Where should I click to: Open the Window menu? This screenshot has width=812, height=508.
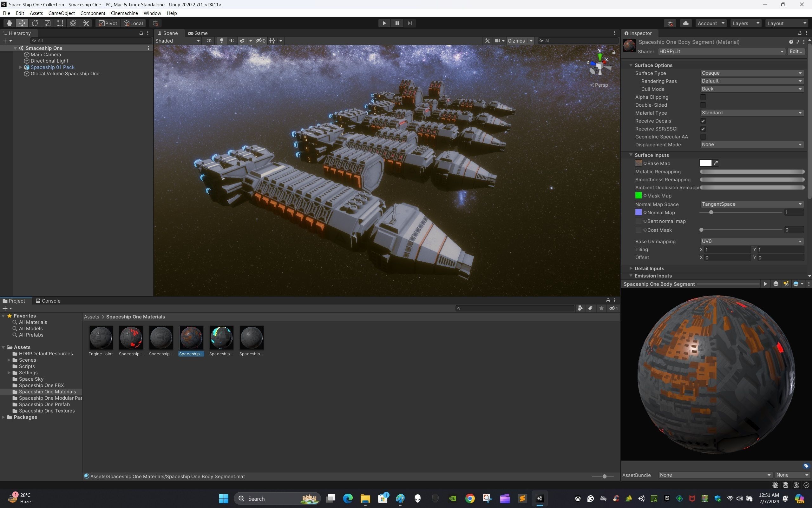152,13
